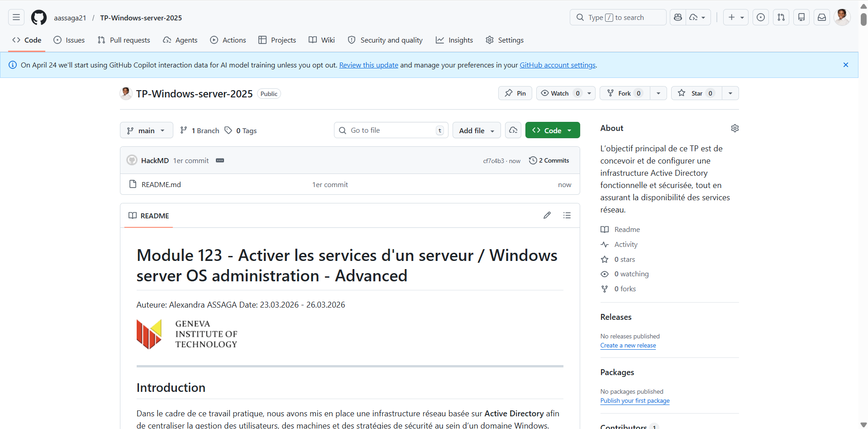Open GitHub account settings link in banner

pos(558,65)
